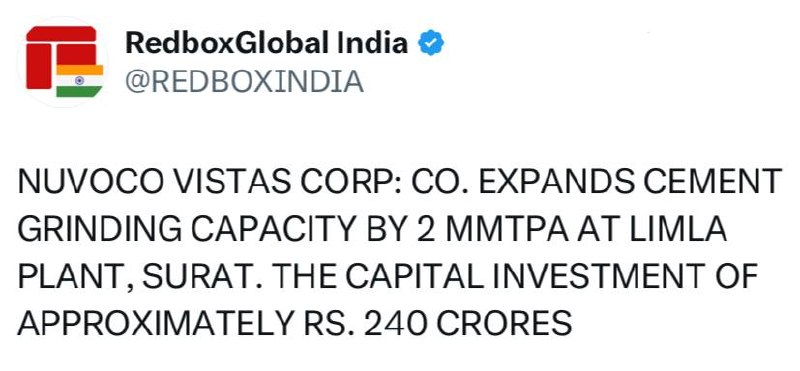Screen dimensions: 800x371
Task: Click the RS. text before 240
Action: coord(325,324)
